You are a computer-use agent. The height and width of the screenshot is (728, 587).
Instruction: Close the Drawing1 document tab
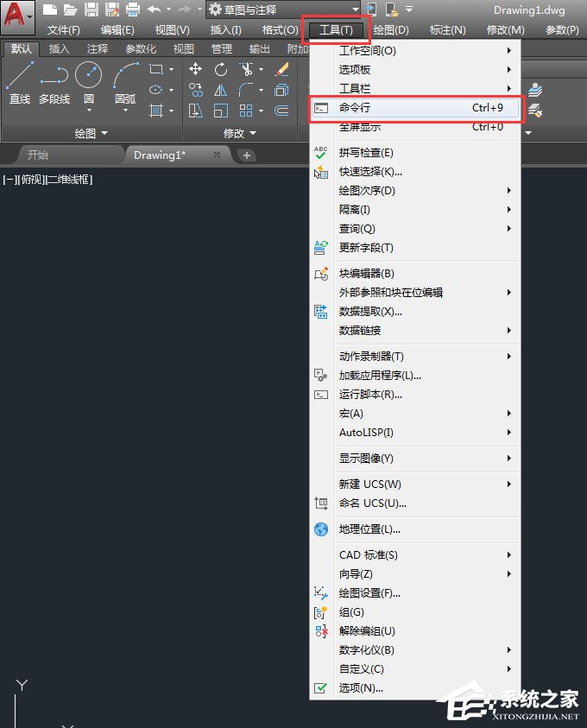point(217,155)
